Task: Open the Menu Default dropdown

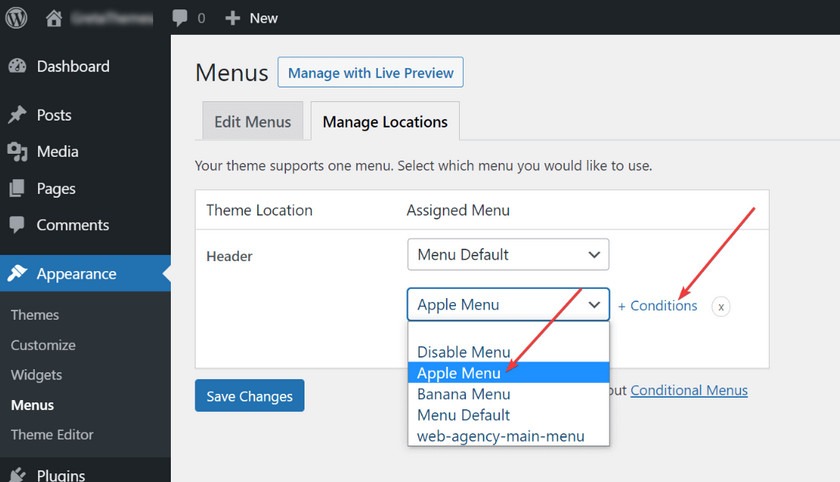Action: coord(508,254)
